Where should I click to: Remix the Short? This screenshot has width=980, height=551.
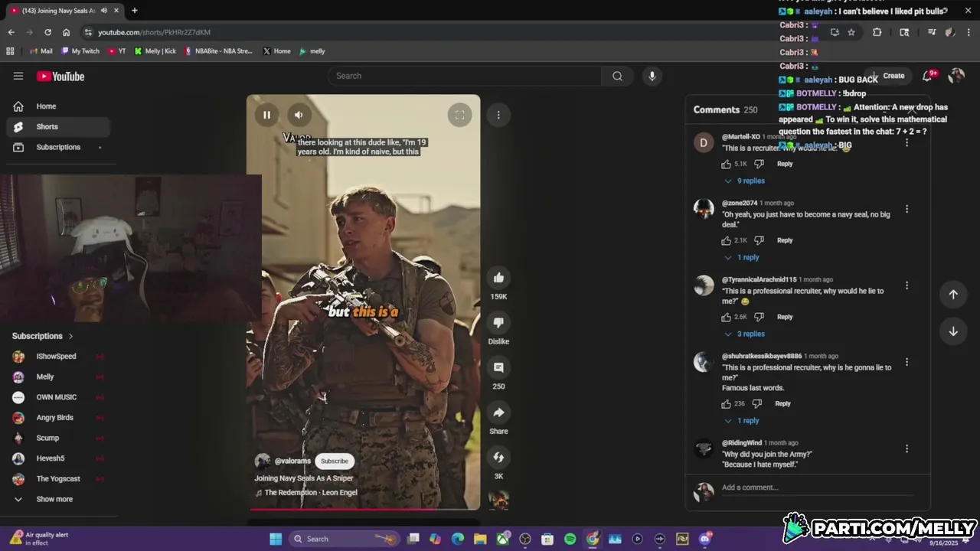click(498, 458)
